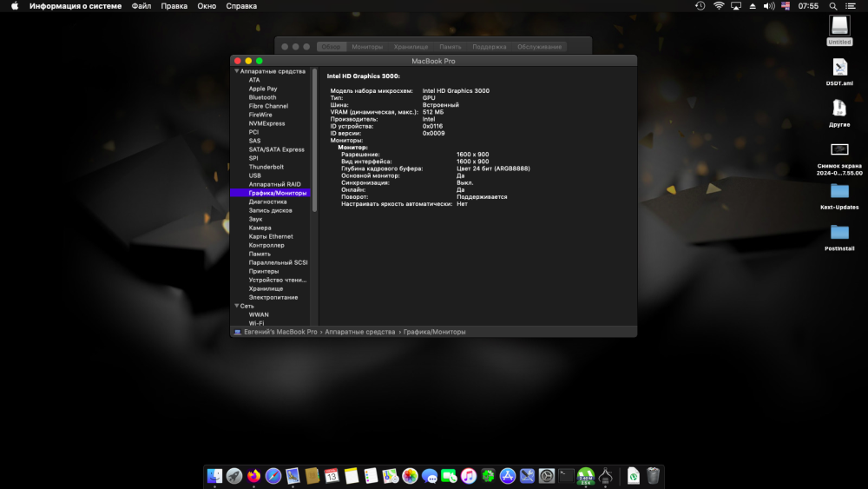Viewport: 868px width, 489px height.
Task: Click Аппаратные средства in the path bar
Action: tap(360, 332)
